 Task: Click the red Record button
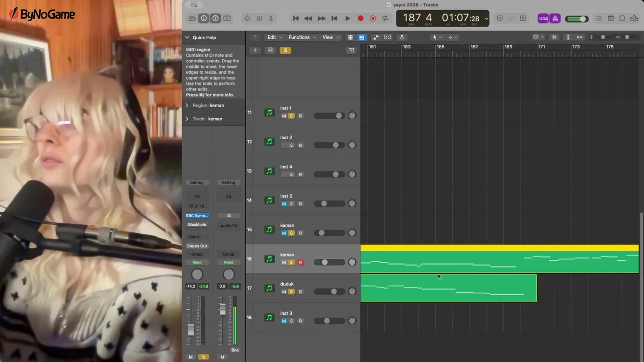[x=360, y=18]
